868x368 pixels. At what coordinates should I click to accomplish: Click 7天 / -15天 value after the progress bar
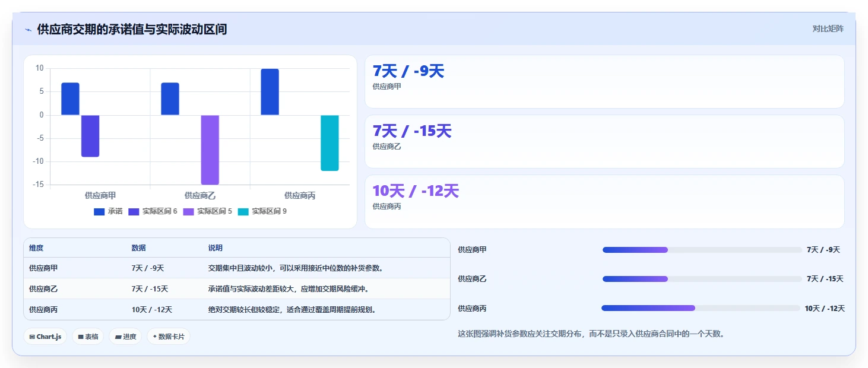pyautogui.click(x=825, y=279)
